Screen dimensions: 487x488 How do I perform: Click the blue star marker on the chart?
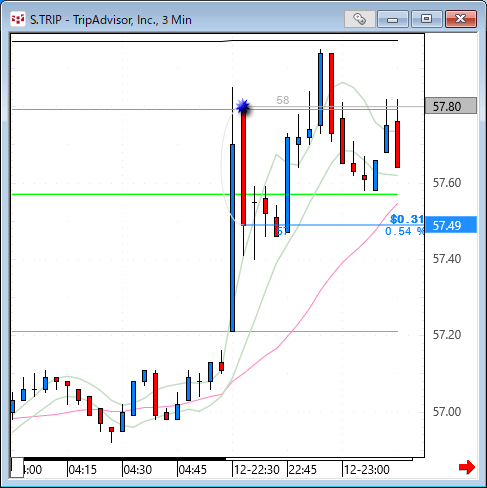click(x=243, y=107)
